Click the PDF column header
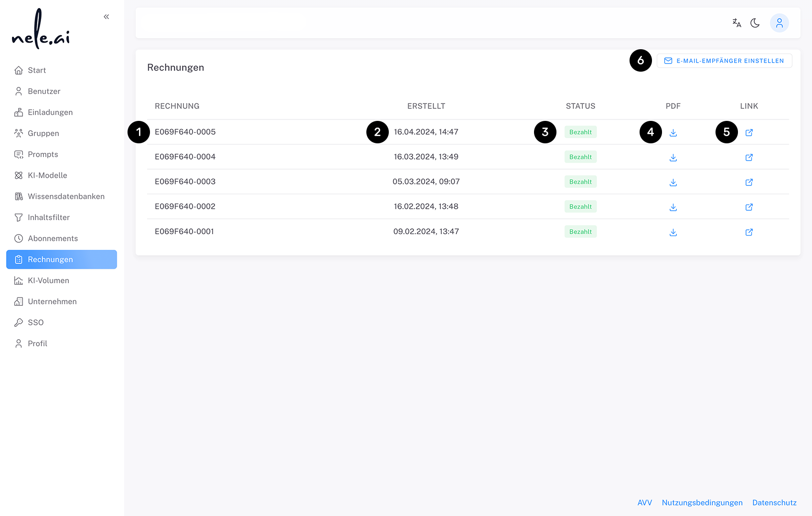 (x=673, y=106)
